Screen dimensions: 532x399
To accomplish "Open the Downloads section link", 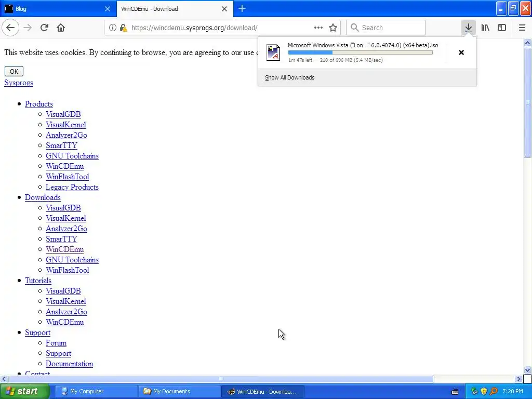I will coord(43,197).
